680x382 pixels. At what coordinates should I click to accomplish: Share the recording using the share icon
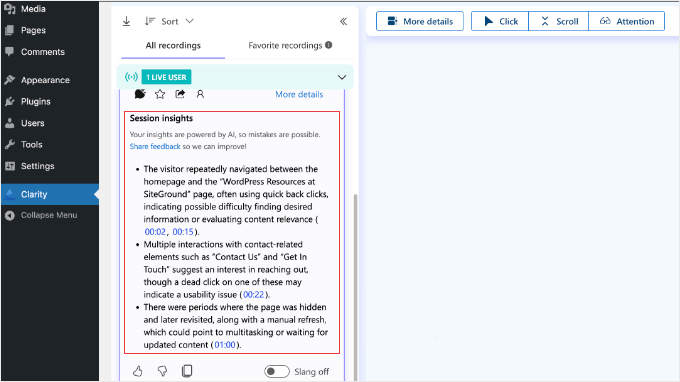click(x=180, y=94)
